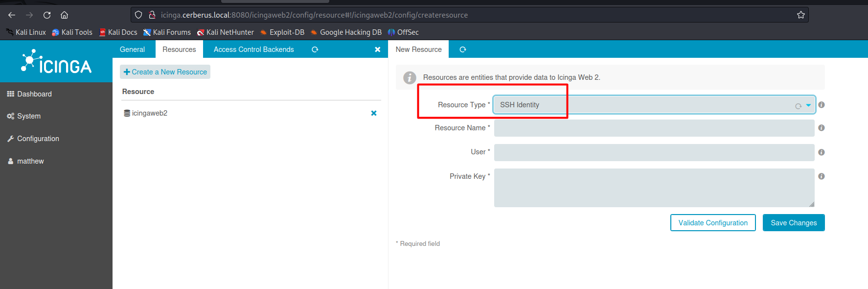Open the Kali Forums bookmark
Screen dimensions: 868x289
click(167, 32)
